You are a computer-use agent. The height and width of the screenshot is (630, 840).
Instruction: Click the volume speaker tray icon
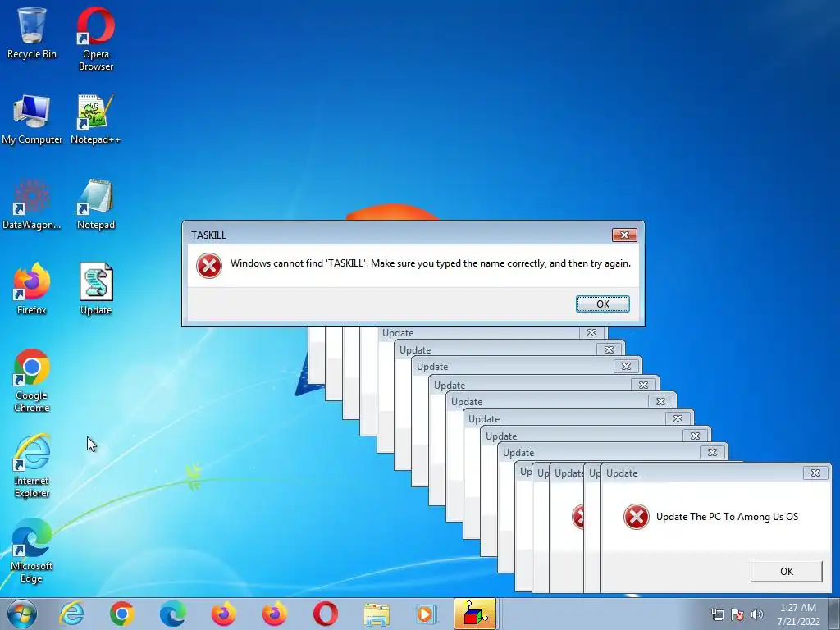pyautogui.click(x=757, y=614)
